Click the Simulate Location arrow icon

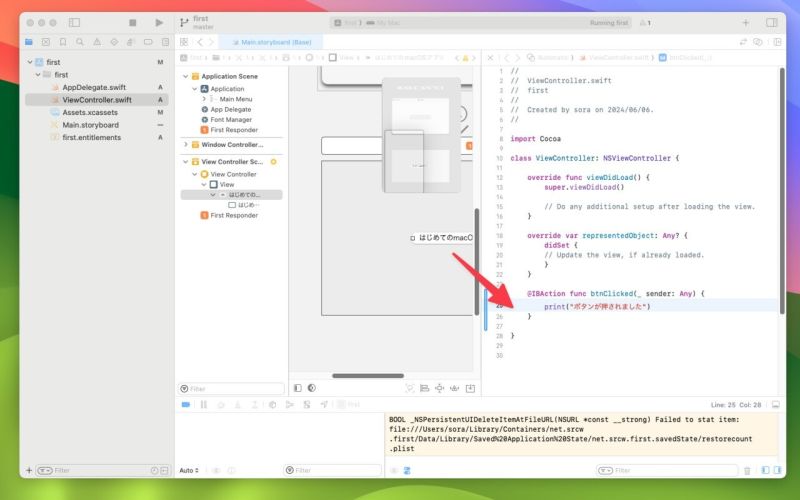[324, 405]
